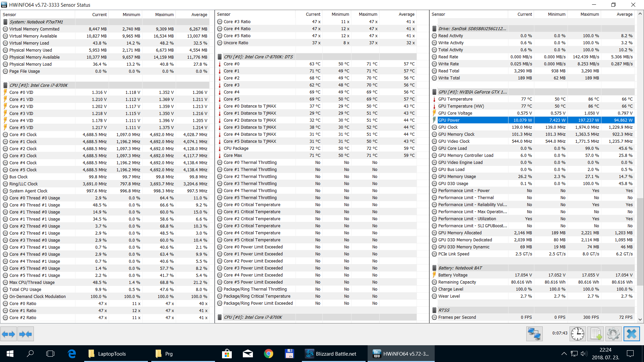Click the Frames per Second sensor icon
Viewport: 644px width, 362px height.
pos(434,317)
